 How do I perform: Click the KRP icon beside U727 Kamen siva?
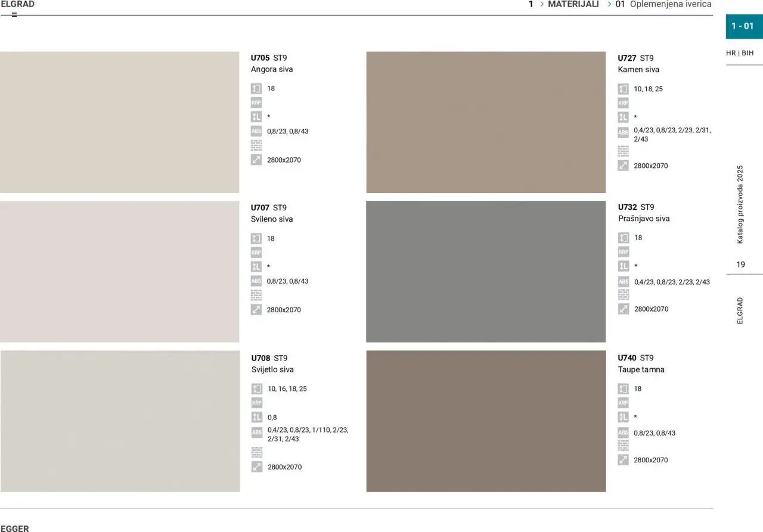624,102
